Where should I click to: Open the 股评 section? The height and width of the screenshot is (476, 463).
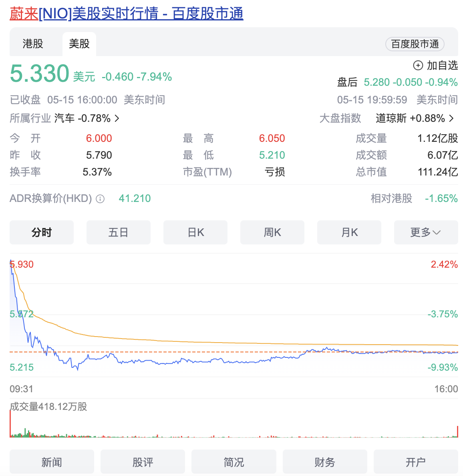pyautogui.click(x=143, y=462)
